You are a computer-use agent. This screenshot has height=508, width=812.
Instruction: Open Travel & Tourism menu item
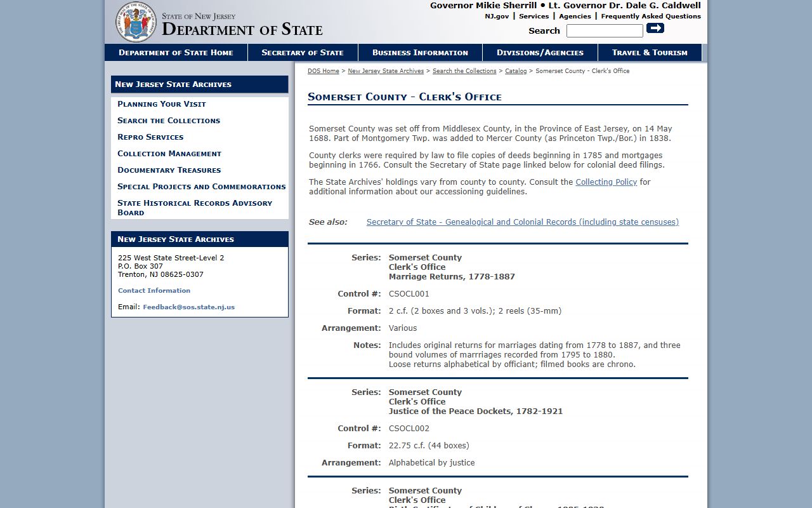pos(650,53)
